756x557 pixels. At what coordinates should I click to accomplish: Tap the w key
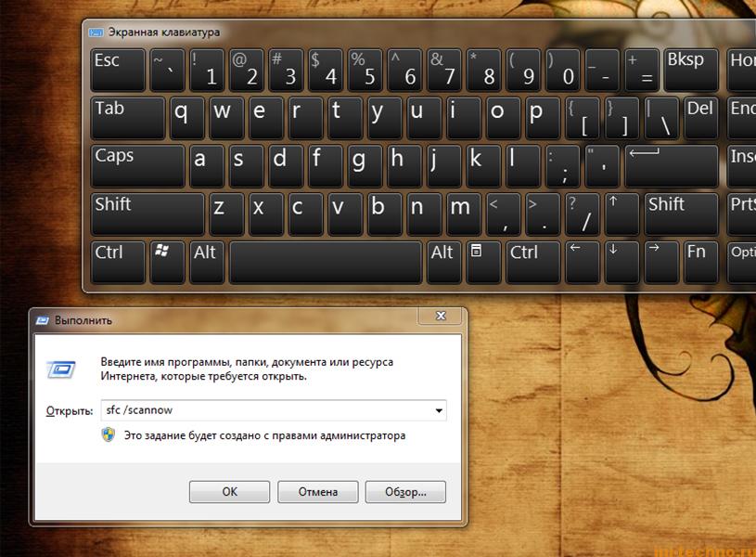(x=226, y=118)
